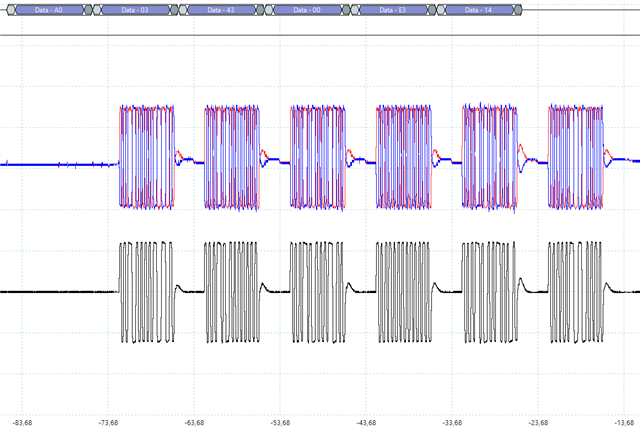
Task: Select the decoded packet Data - E3
Action: tap(393, 10)
